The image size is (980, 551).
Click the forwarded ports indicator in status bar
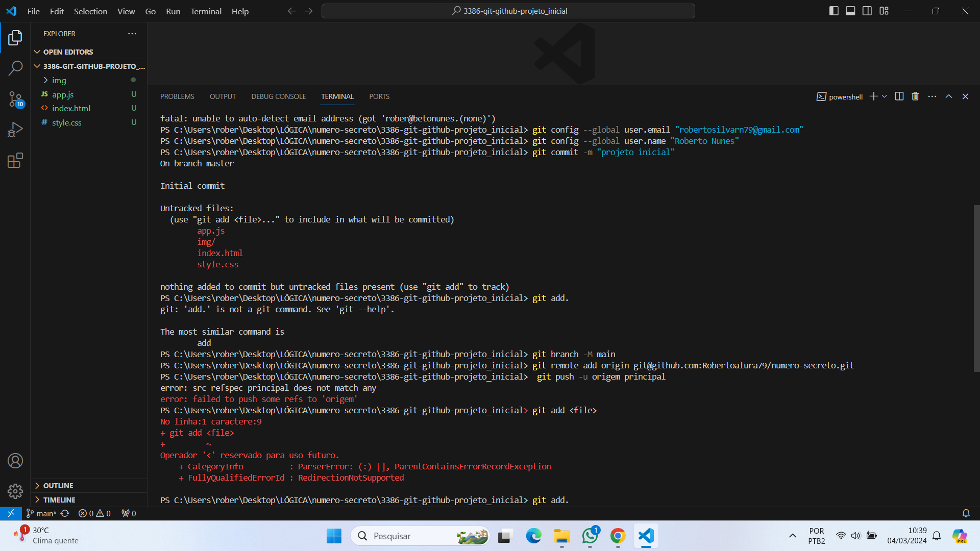click(x=129, y=513)
